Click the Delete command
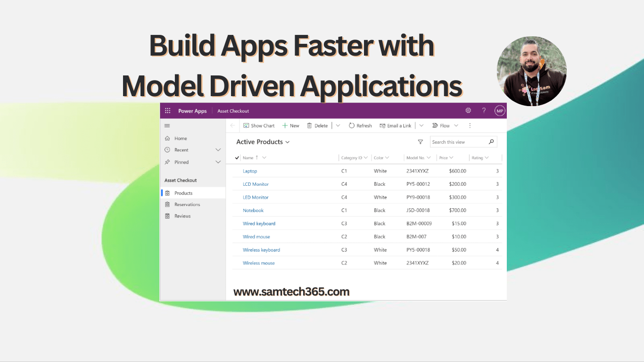The image size is (644, 362). [317, 126]
